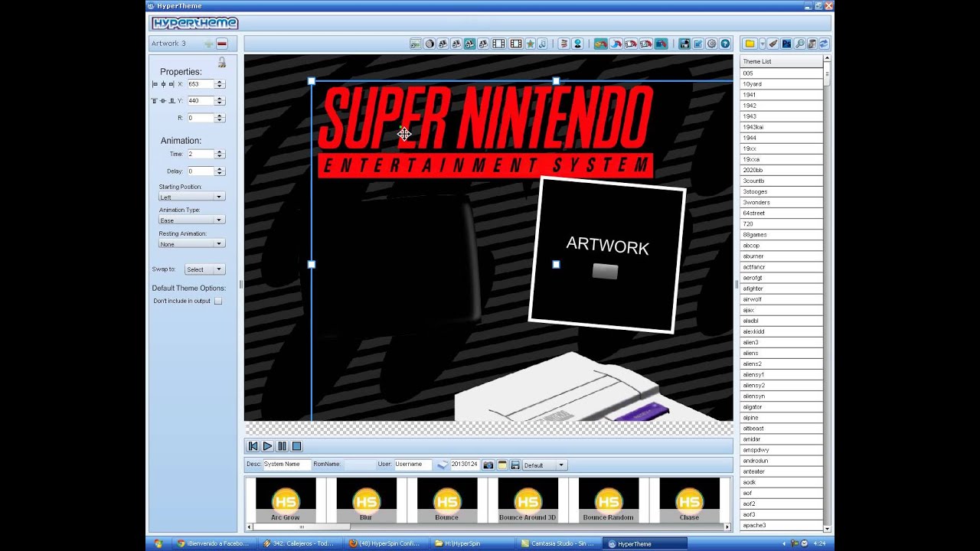The height and width of the screenshot is (551, 980).
Task: Click the green star toolbar icon
Action: coord(531,44)
